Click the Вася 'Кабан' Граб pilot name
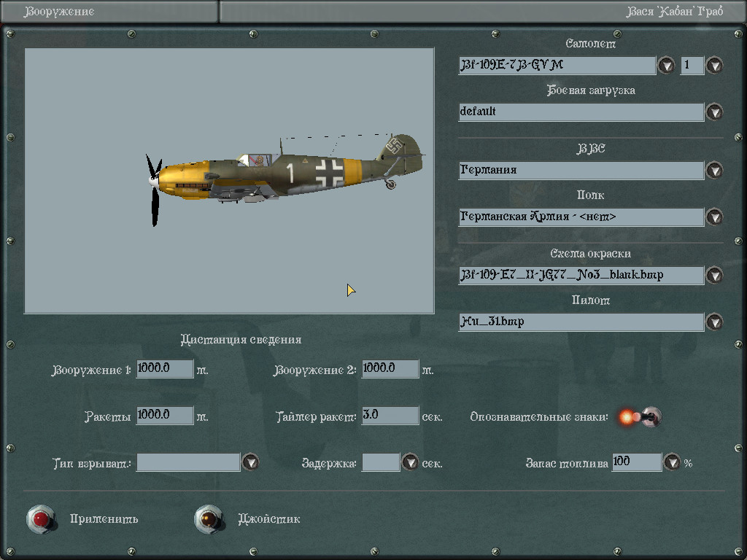 [675, 12]
